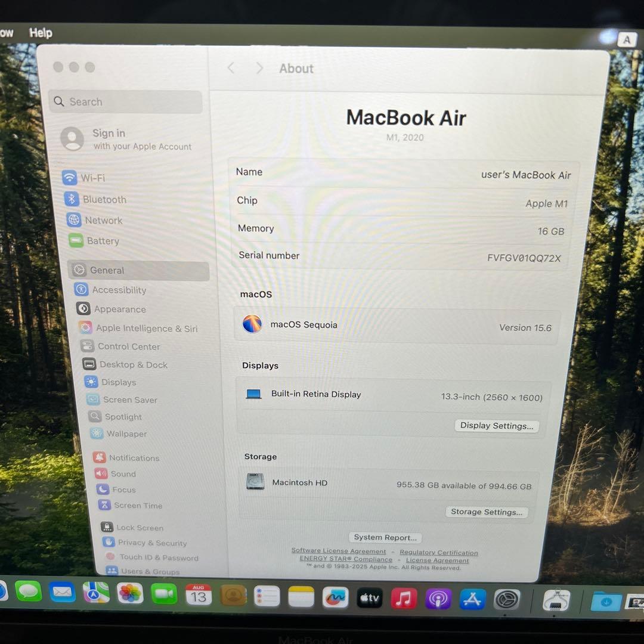The height and width of the screenshot is (644, 644).
Task: Open the System Report… button
Action: pos(385,537)
